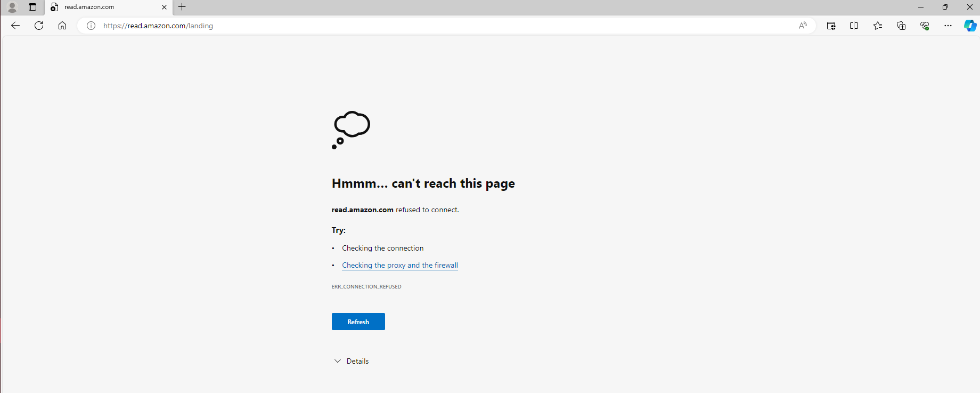
Task: Minimize the browser window
Action: [x=921, y=7]
